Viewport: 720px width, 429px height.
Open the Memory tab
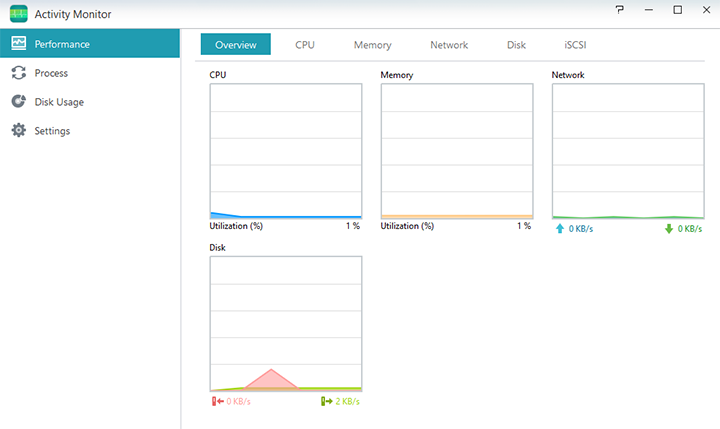coord(372,45)
